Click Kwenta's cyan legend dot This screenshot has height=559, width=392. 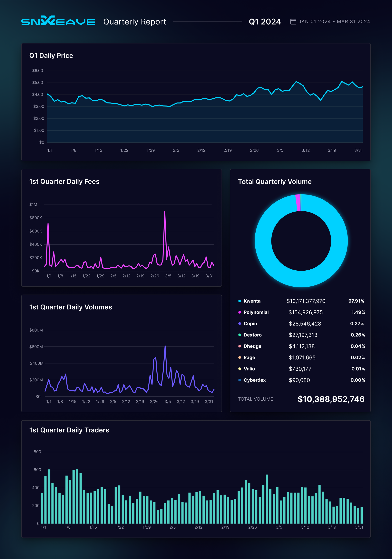[x=240, y=301]
